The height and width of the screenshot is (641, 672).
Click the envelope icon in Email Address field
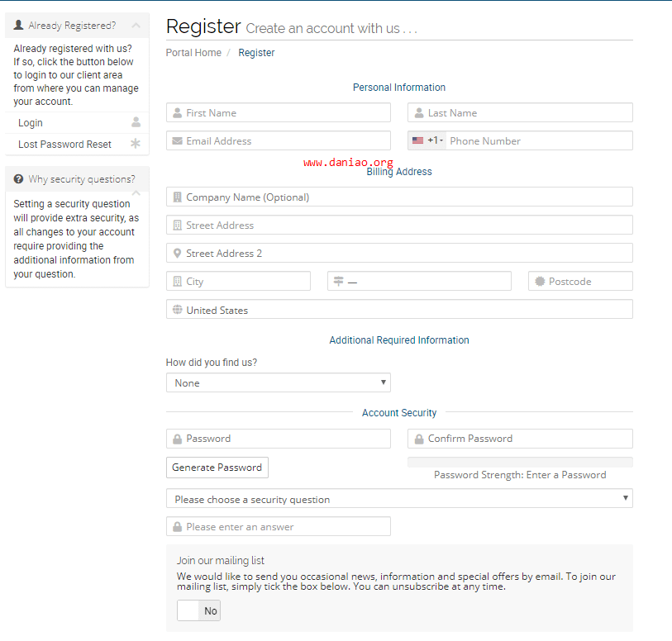click(x=177, y=141)
